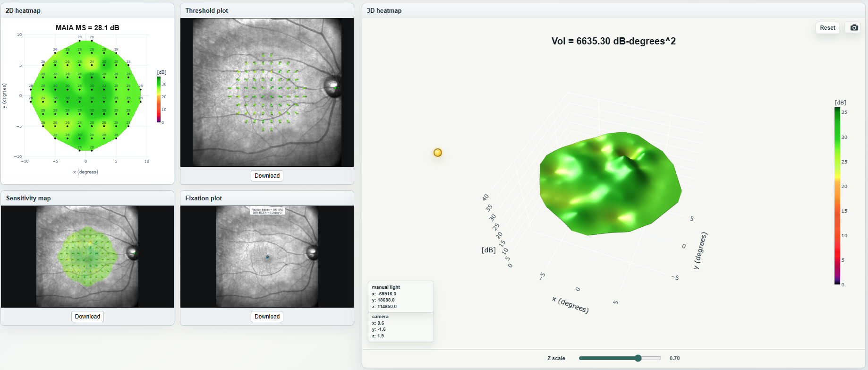
Task: Click the Reset button in 3D heatmap
Action: [827, 28]
